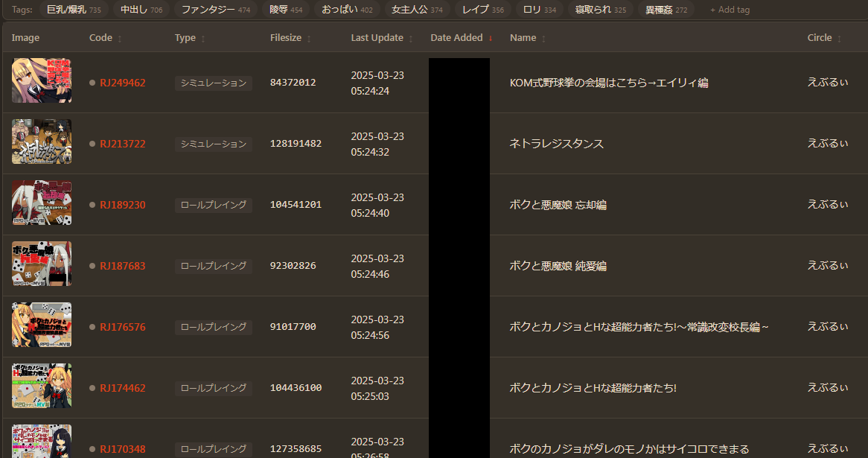The width and height of the screenshot is (868, 458).
Task: Click the sort arrows icon beside Circle
Action: click(839, 39)
